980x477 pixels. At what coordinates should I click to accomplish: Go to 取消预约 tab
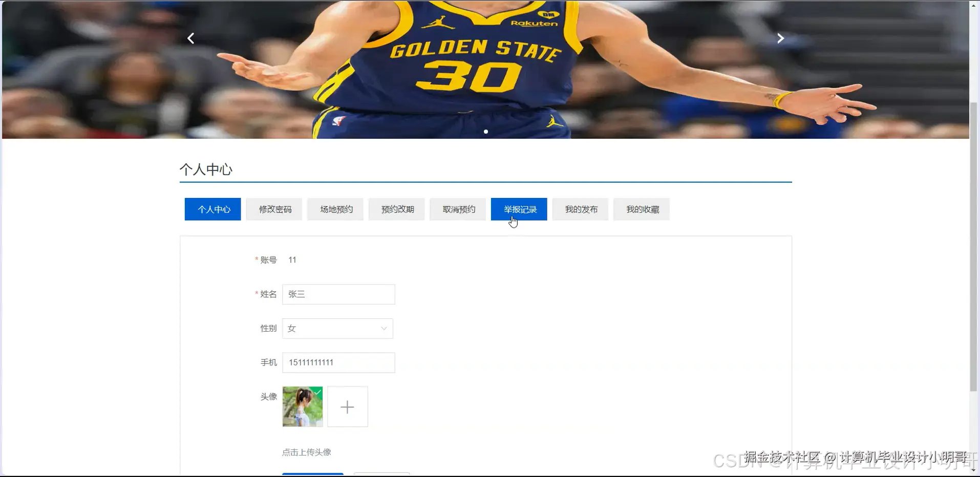[x=458, y=209]
